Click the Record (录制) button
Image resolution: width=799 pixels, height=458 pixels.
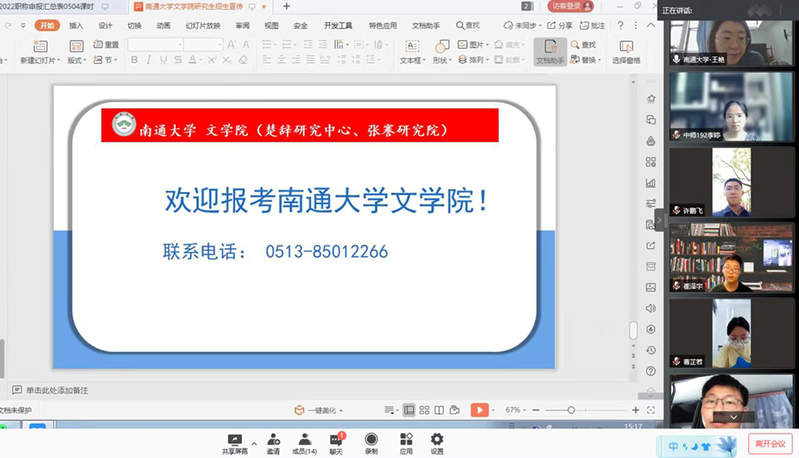371,444
